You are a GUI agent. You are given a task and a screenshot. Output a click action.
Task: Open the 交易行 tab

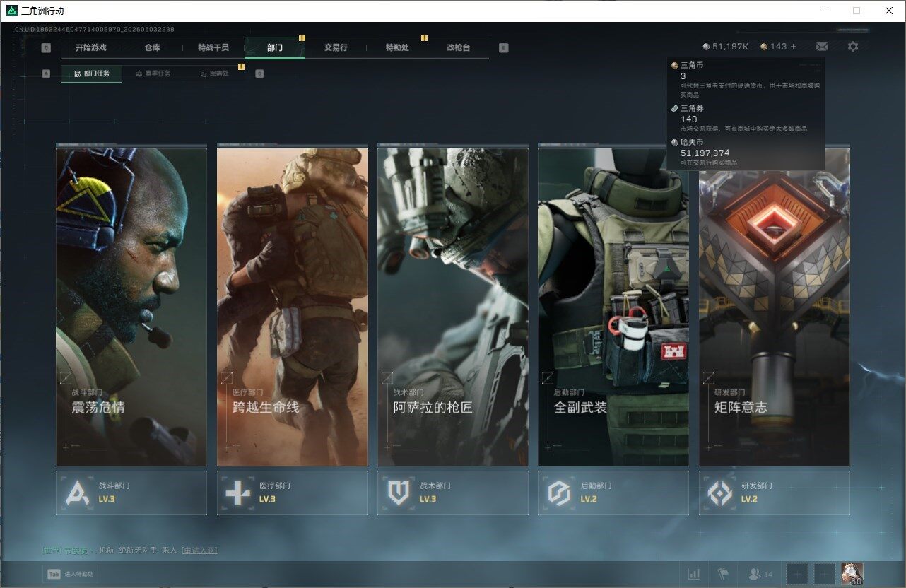336,47
